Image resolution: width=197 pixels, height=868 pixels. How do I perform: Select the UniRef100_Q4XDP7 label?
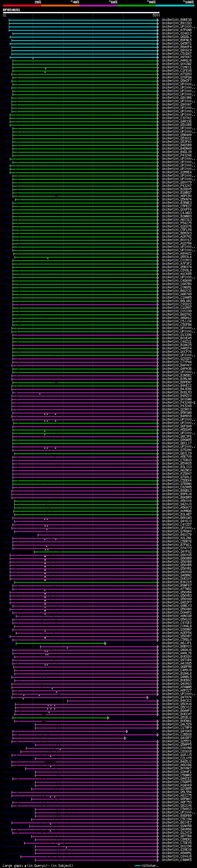[177, 738]
